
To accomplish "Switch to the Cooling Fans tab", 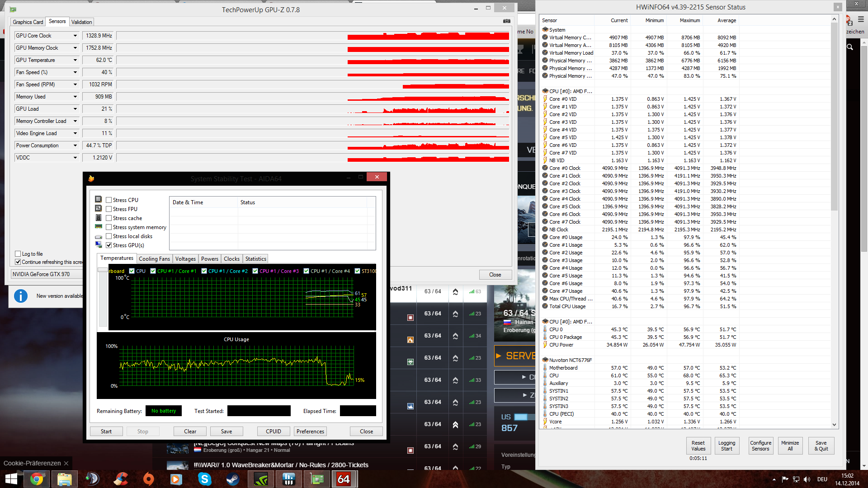I will pyautogui.click(x=154, y=259).
